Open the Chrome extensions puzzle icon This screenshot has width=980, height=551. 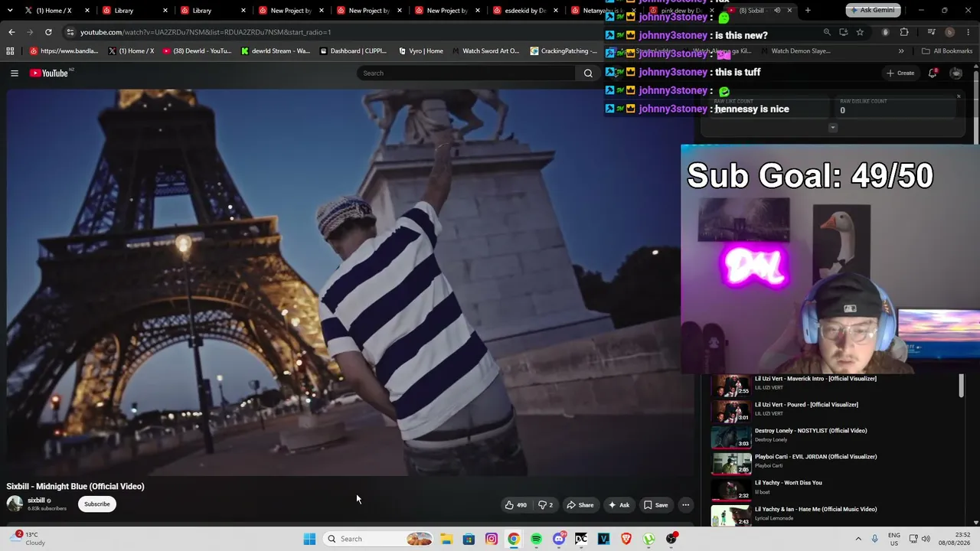point(904,32)
